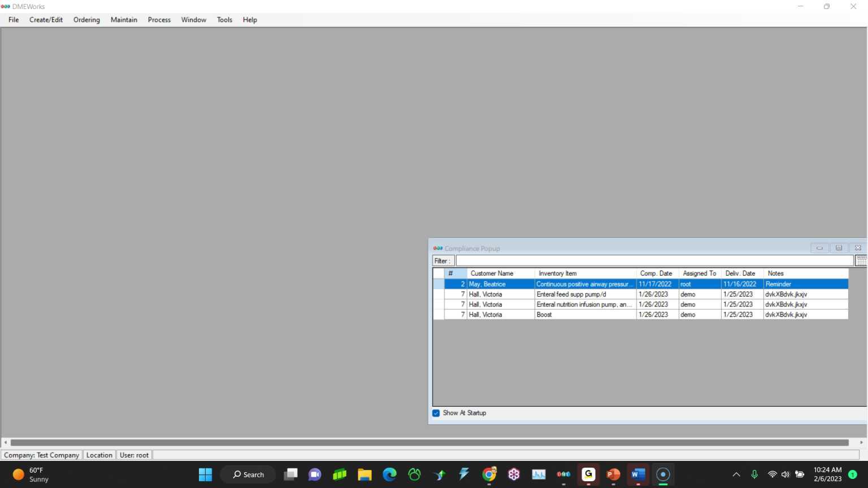Click the microphone icon in system tray
868x488 pixels.
click(754, 474)
